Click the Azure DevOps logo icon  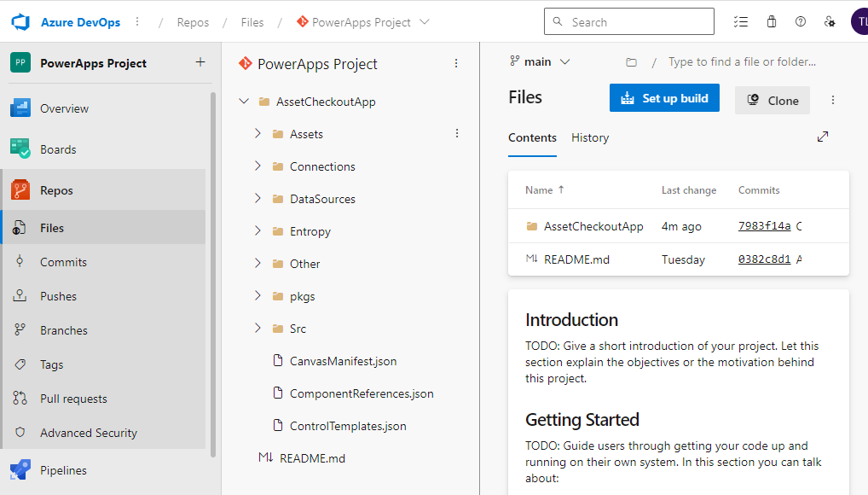(x=20, y=22)
